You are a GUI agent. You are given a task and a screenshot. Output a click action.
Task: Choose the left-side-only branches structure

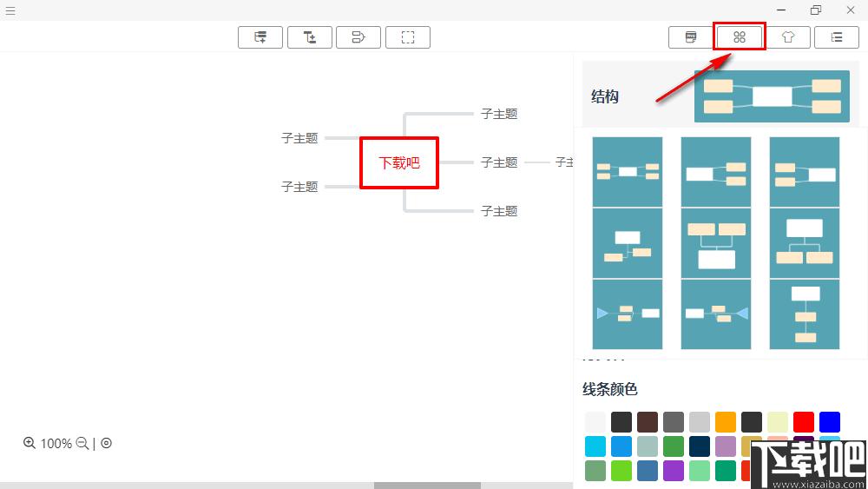(x=805, y=172)
